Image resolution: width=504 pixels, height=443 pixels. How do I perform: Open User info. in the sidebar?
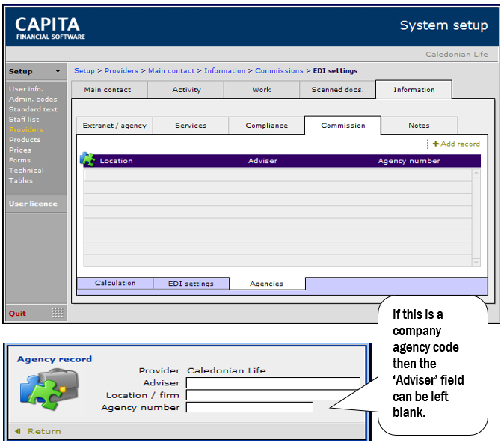click(26, 89)
